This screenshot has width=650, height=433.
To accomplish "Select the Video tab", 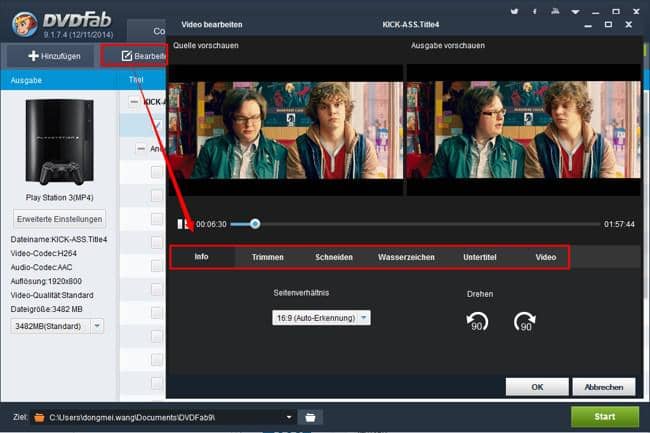I will [546, 257].
